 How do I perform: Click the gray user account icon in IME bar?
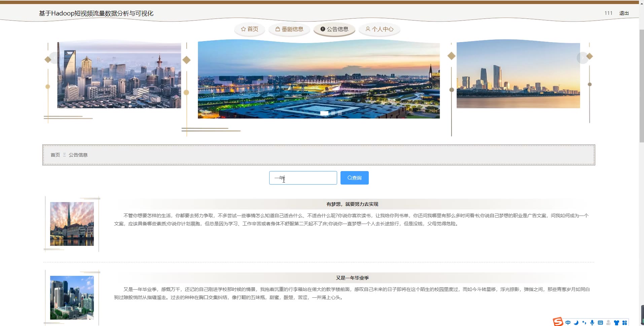[608, 323]
